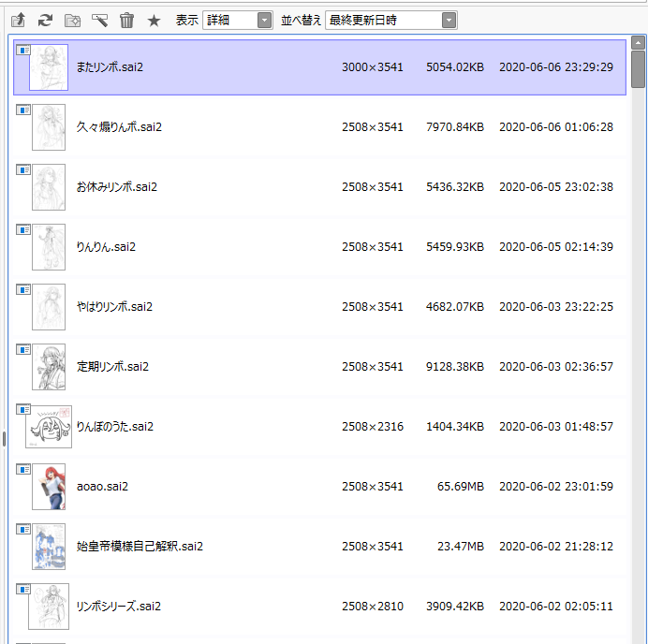Click the file-type badge on aoao.sai2
The image size is (648, 644).
click(x=23, y=470)
